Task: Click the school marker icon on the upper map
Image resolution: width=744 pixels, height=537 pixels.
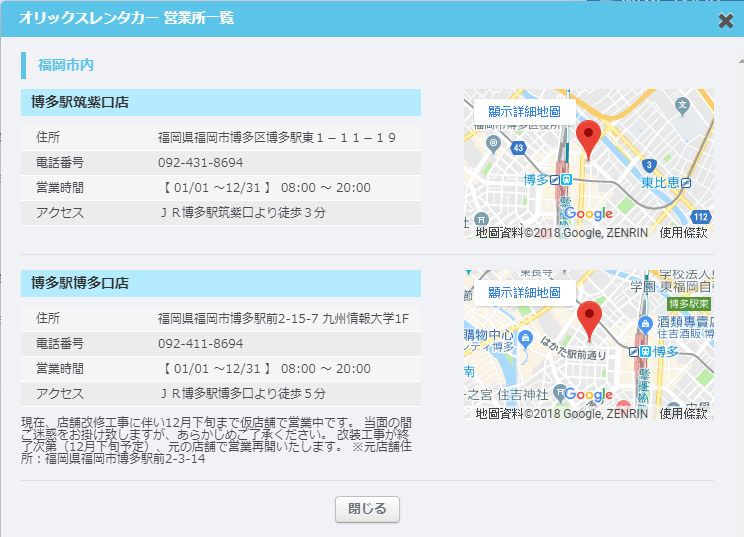Action: pos(682,106)
